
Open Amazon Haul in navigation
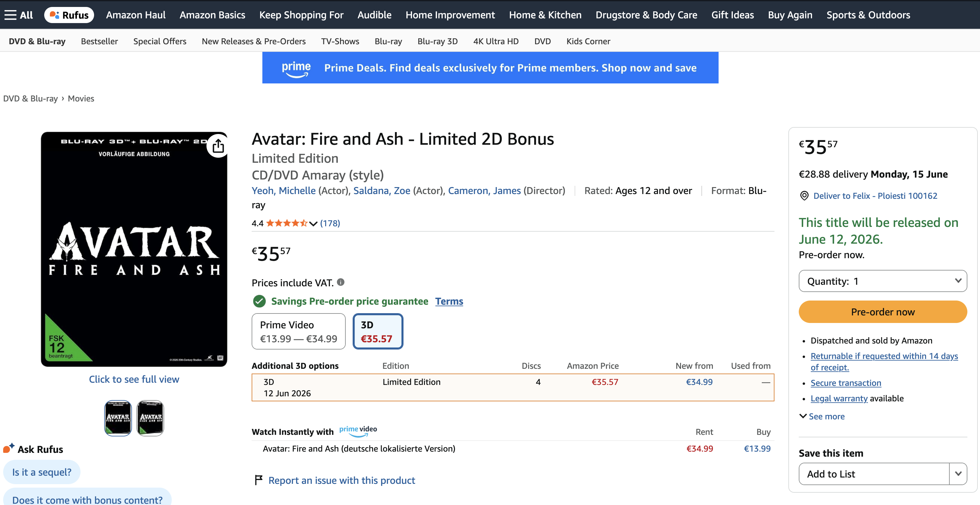click(x=135, y=15)
